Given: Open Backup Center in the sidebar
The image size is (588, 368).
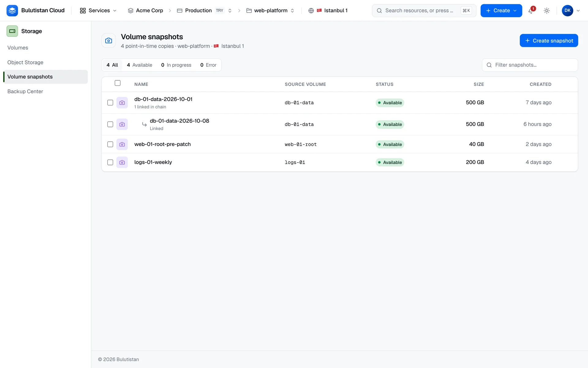Looking at the screenshot, I should click(x=45, y=91).
